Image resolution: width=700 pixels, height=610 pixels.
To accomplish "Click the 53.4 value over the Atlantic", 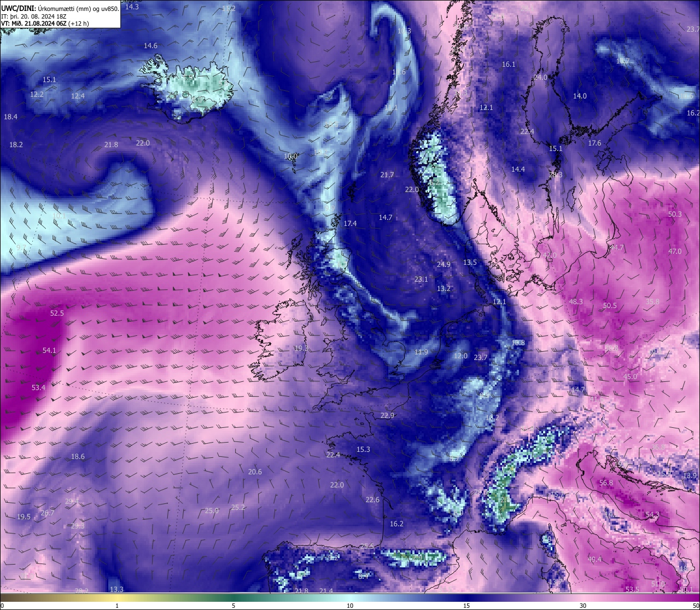I will [38, 387].
